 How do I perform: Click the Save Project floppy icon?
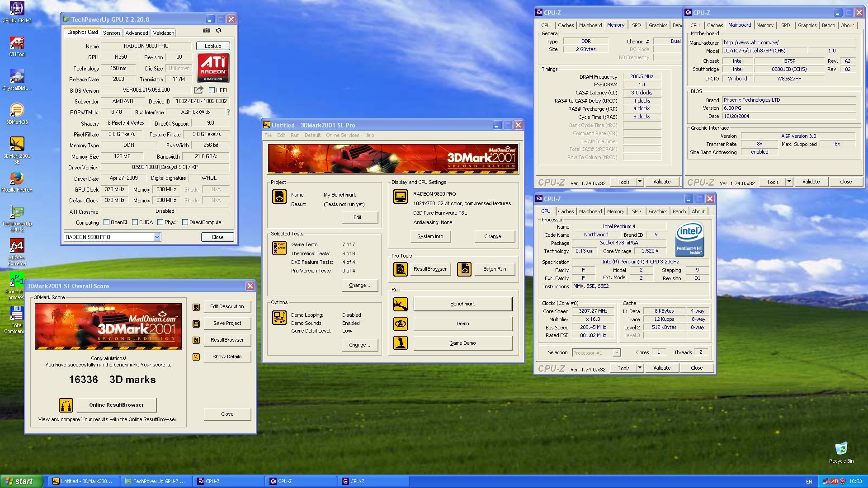[196, 324]
